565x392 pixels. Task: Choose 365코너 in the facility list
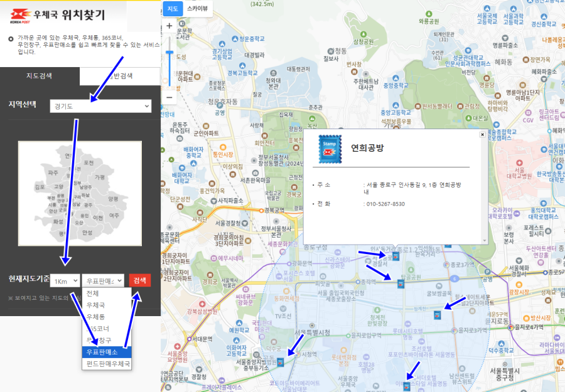tap(107, 328)
